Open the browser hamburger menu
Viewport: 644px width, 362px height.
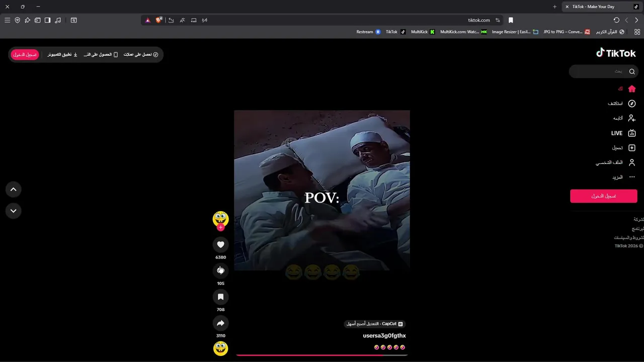pyautogui.click(x=7, y=20)
